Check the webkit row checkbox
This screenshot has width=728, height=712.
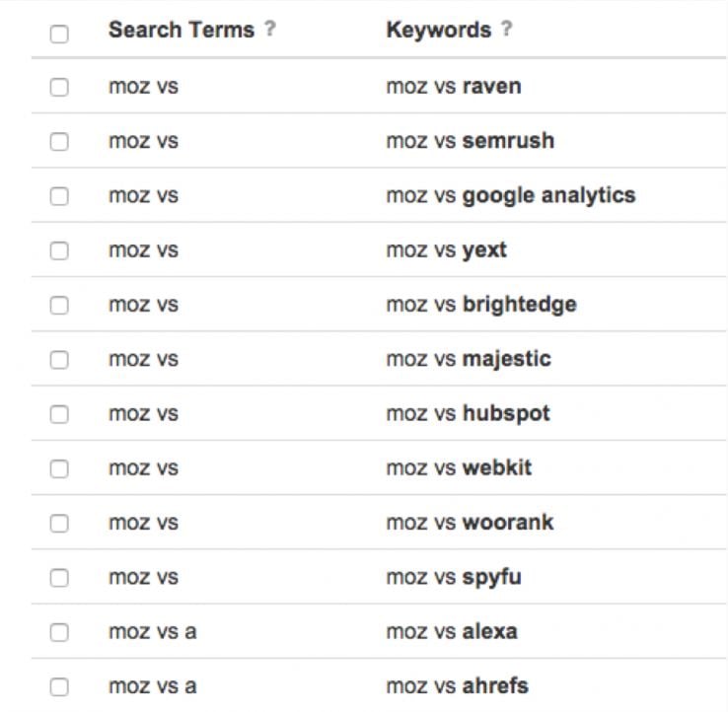(x=59, y=468)
